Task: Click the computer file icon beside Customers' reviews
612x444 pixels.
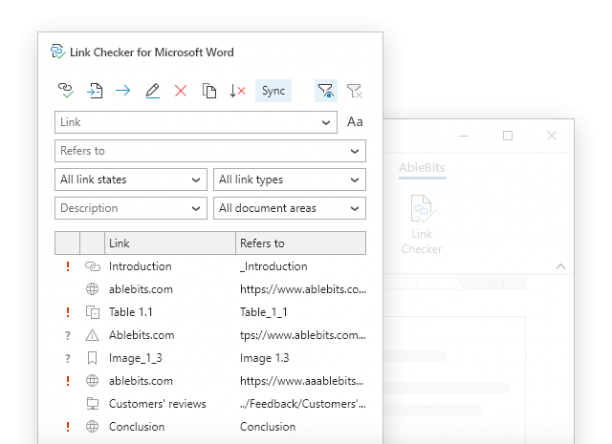Action: pos(93,404)
